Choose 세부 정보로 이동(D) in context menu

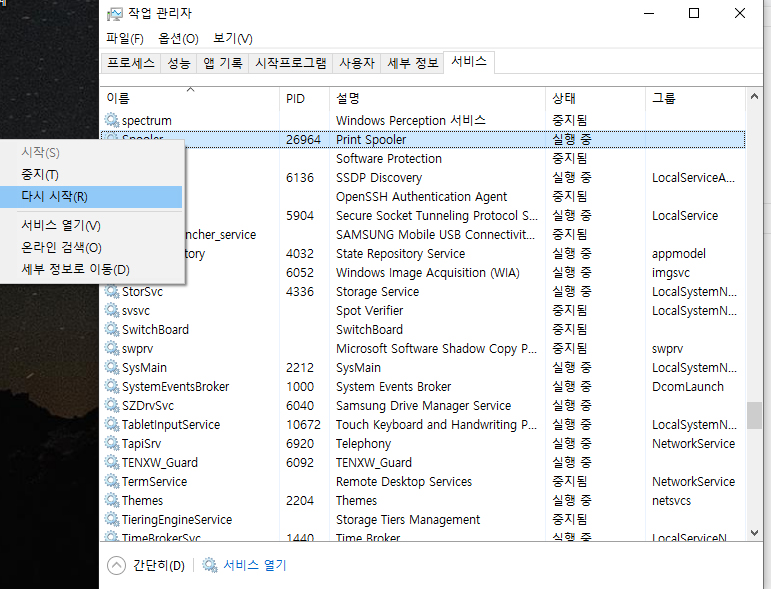tap(91, 269)
